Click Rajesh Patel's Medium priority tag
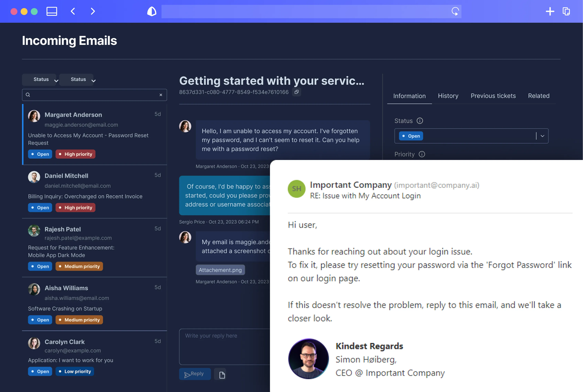Viewport: 583px width, 392px height. [79, 266]
